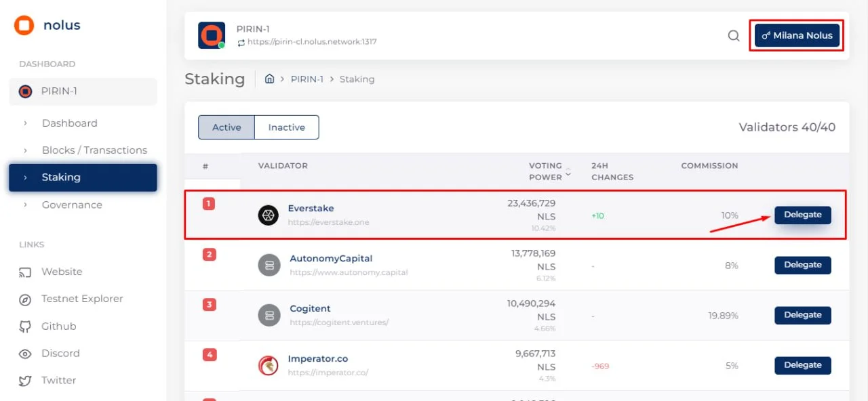Select the PIRIN-1 network in the sidebar
868x401 pixels.
[59, 91]
